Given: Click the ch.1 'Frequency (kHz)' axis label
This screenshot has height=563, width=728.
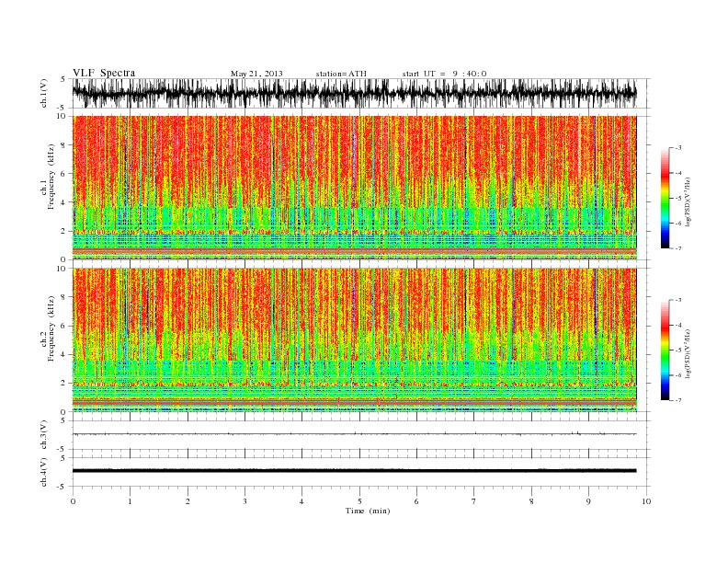Looking at the screenshot, I should tap(51, 177).
